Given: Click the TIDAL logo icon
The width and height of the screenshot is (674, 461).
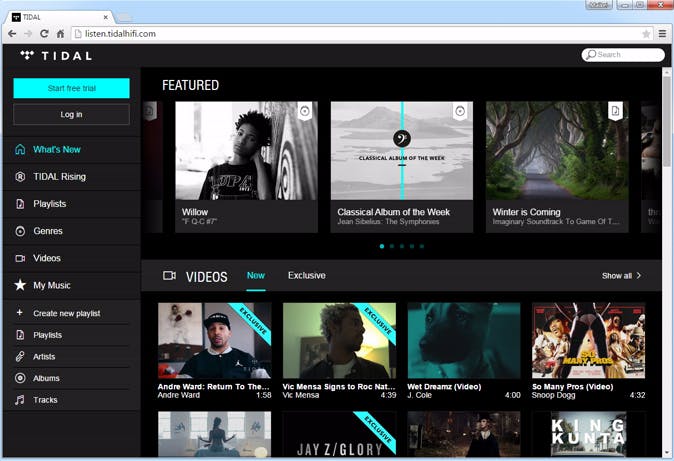Looking at the screenshot, I should [27, 55].
